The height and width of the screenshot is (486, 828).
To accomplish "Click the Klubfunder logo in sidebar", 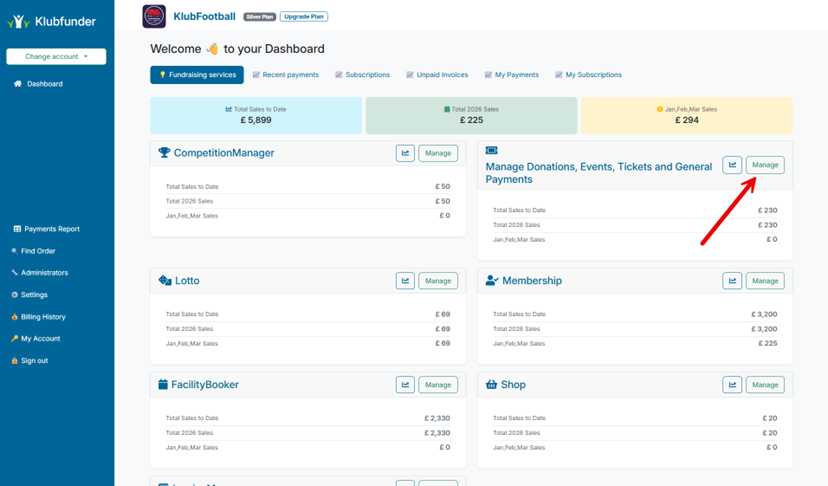I will pyautogui.click(x=51, y=22).
